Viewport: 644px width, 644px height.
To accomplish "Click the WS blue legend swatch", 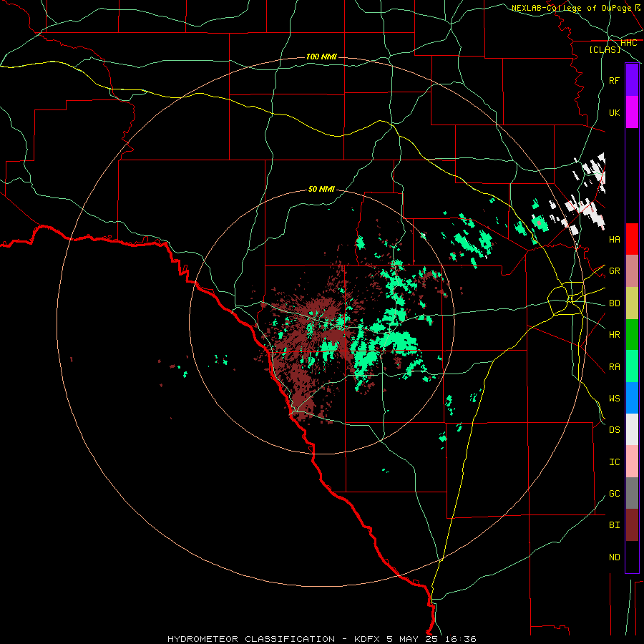I will [x=632, y=398].
